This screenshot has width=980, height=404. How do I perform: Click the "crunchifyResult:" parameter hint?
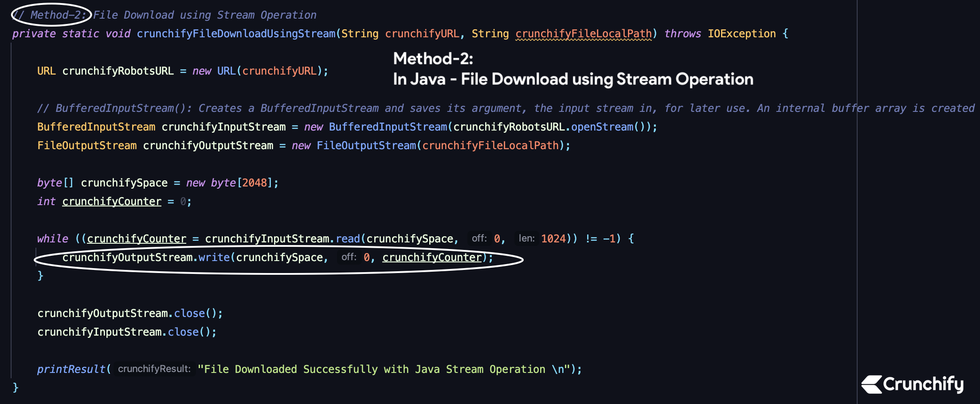[154, 369]
